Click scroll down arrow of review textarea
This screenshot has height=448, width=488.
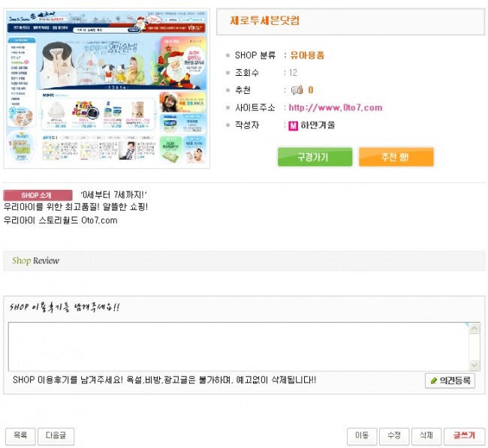point(474,365)
